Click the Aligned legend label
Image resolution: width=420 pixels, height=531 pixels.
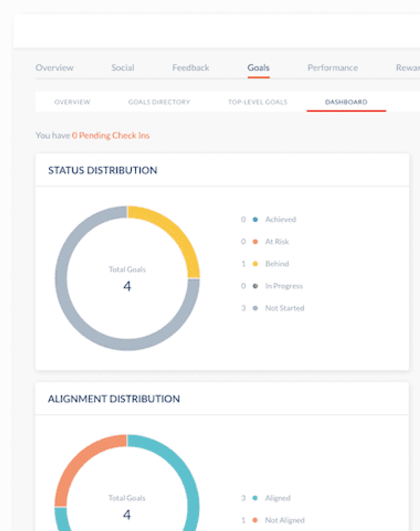[278, 498]
